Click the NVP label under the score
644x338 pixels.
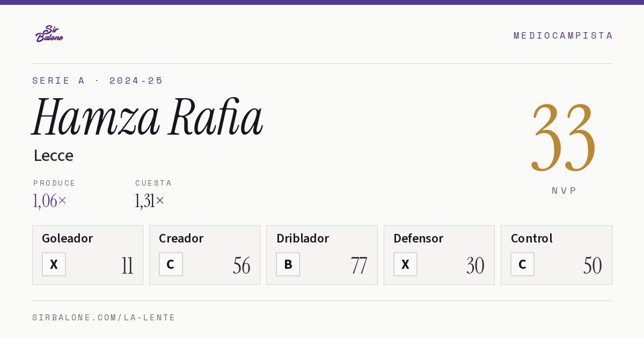[x=564, y=190]
